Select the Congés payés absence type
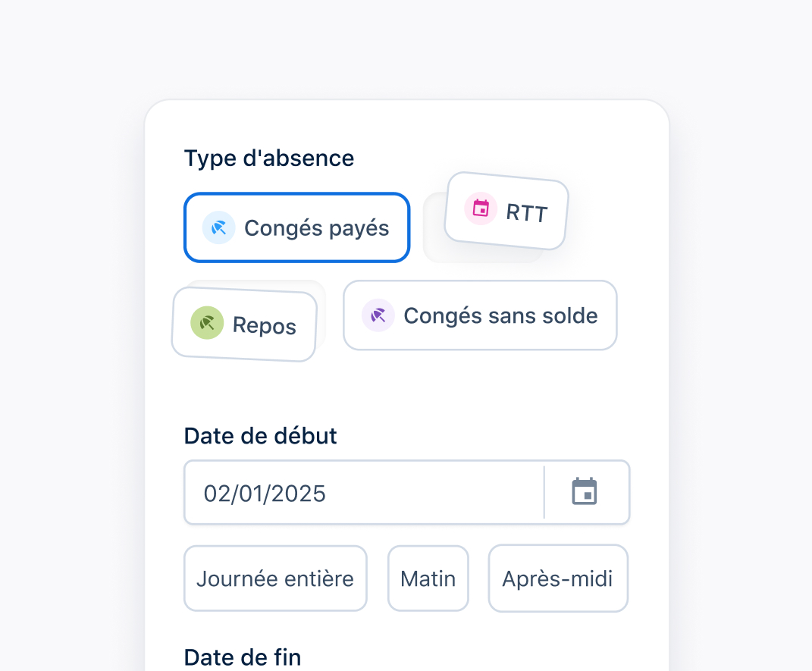Image resolution: width=812 pixels, height=671 pixels. coord(296,227)
